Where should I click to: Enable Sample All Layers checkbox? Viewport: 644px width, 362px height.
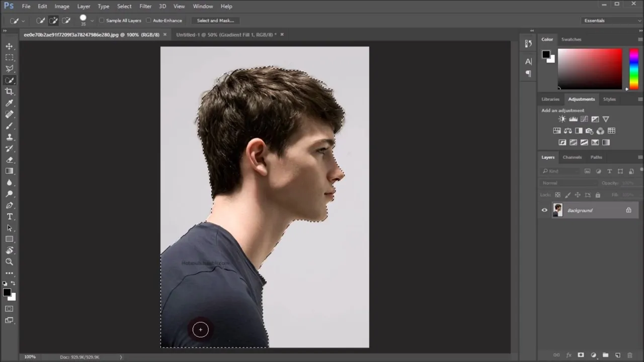tap(101, 21)
